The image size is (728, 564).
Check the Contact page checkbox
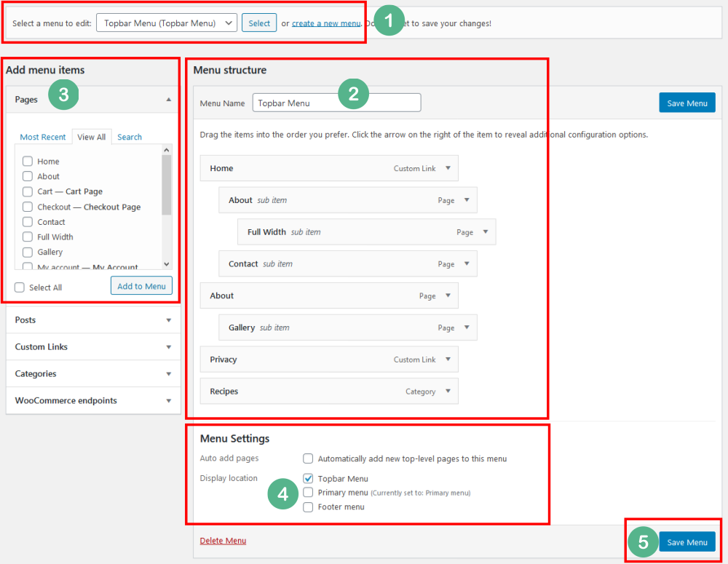coord(28,222)
